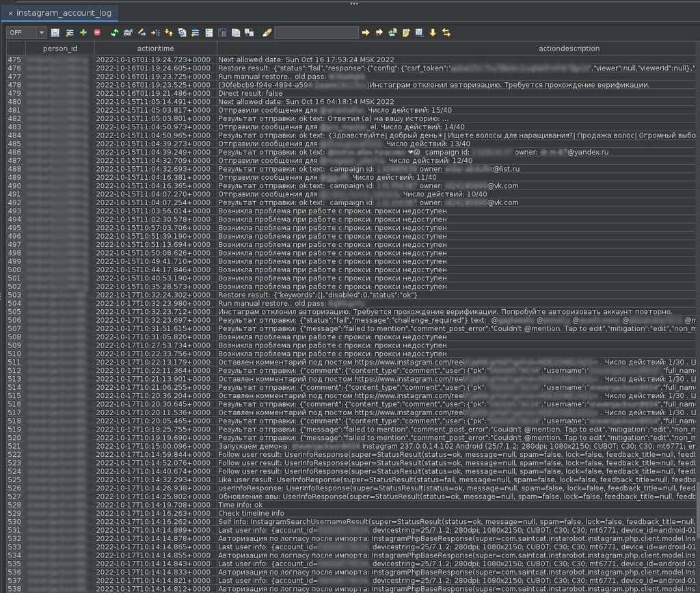Switch to the instagram_account_log tab
700x593 pixels.
64,13
